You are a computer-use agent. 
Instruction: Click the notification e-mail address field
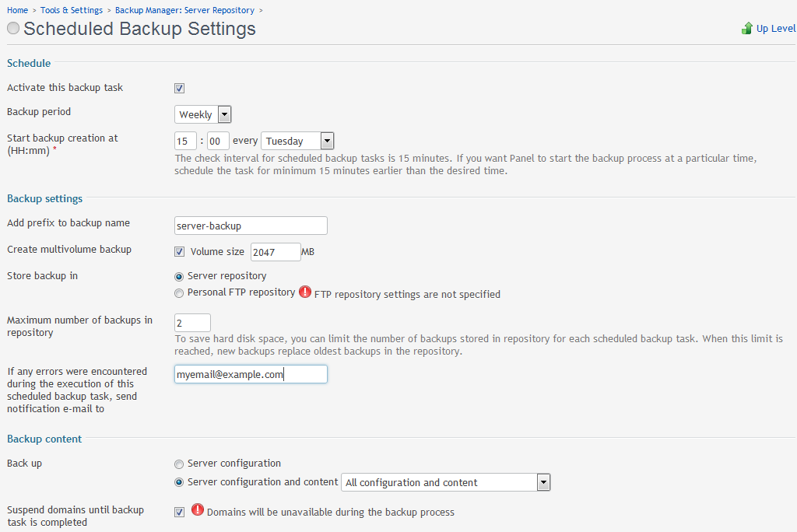point(251,374)
